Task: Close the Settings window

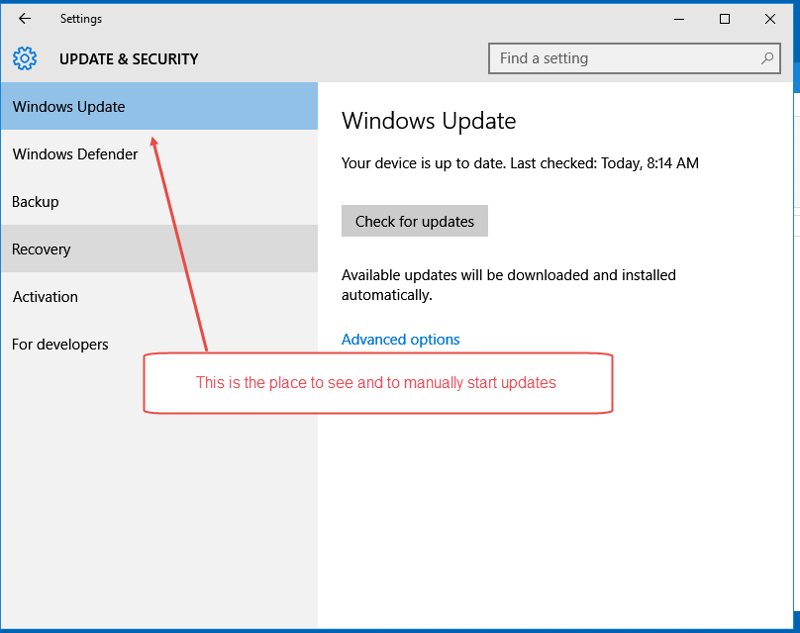Action: click(x=770, y=19)
